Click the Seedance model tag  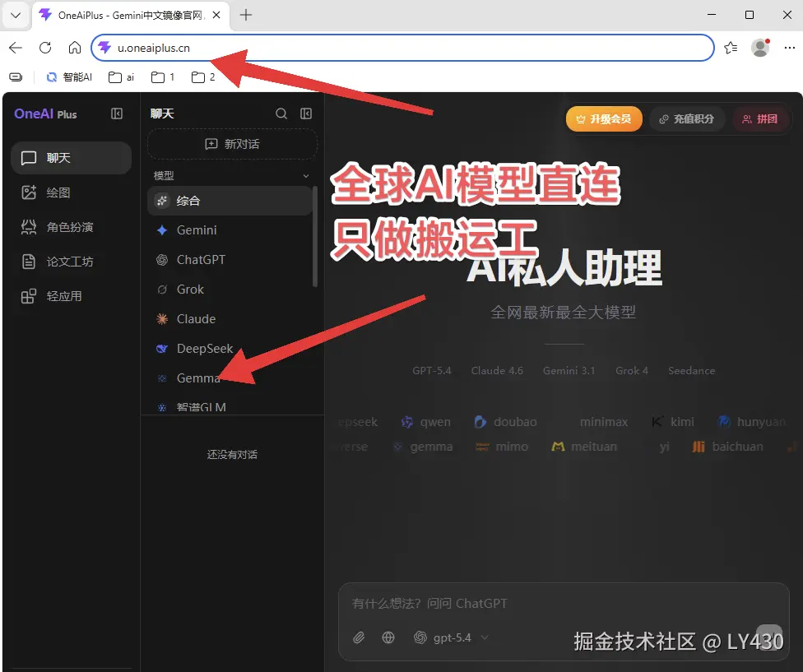(691, 371)
